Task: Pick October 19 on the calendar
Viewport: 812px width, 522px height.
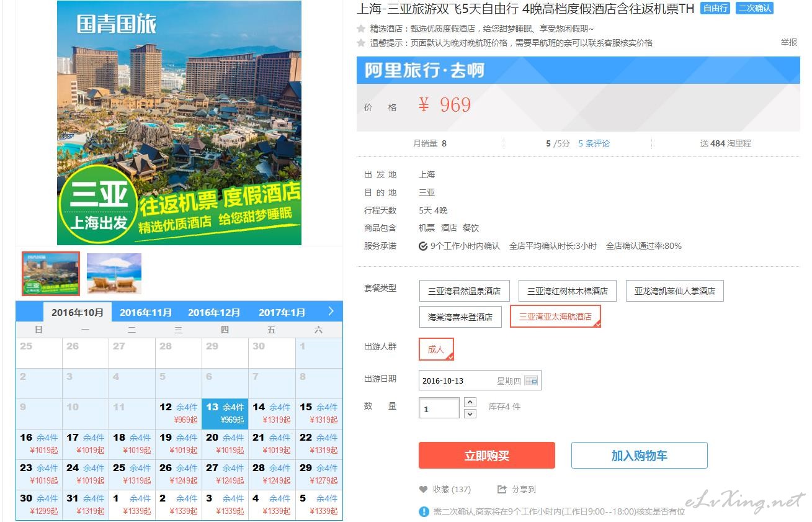Action: pos(179,444)
